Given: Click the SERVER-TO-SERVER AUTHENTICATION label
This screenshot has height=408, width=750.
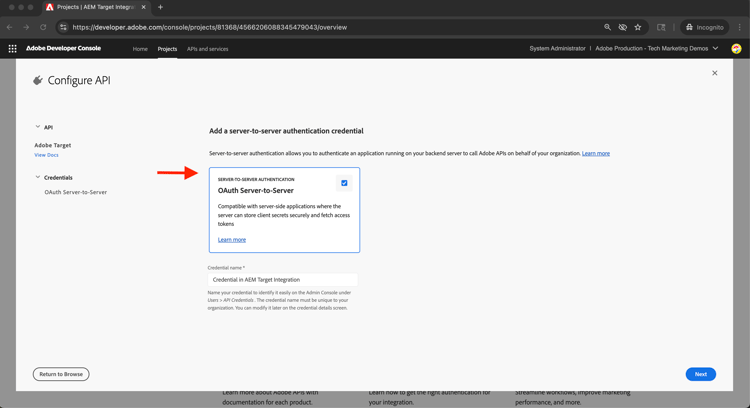Looking at the screenshot, I should 256,179.
